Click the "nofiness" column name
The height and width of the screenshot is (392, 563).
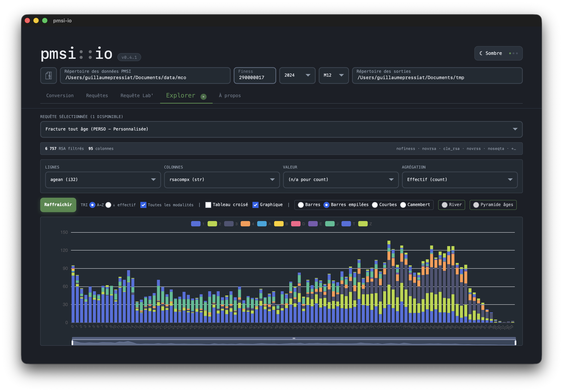pos(406,149)
